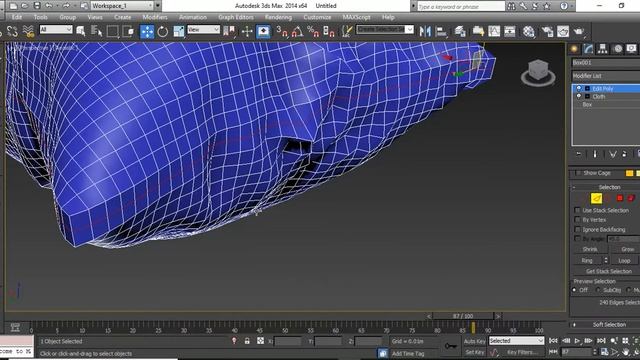Screen dimensions: 640x360
Task: Click the Bind to Space Warp icon
Action: click(x=28, y=31)
